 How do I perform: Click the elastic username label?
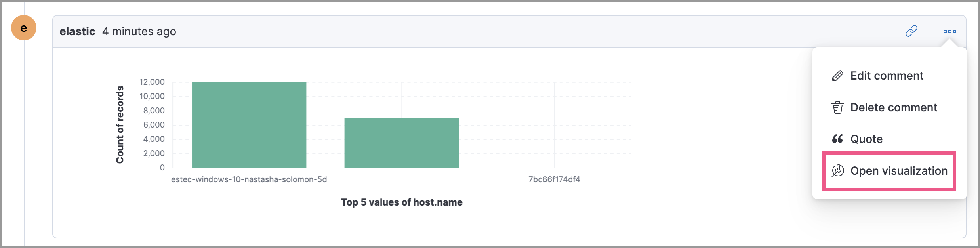[78, 31]
